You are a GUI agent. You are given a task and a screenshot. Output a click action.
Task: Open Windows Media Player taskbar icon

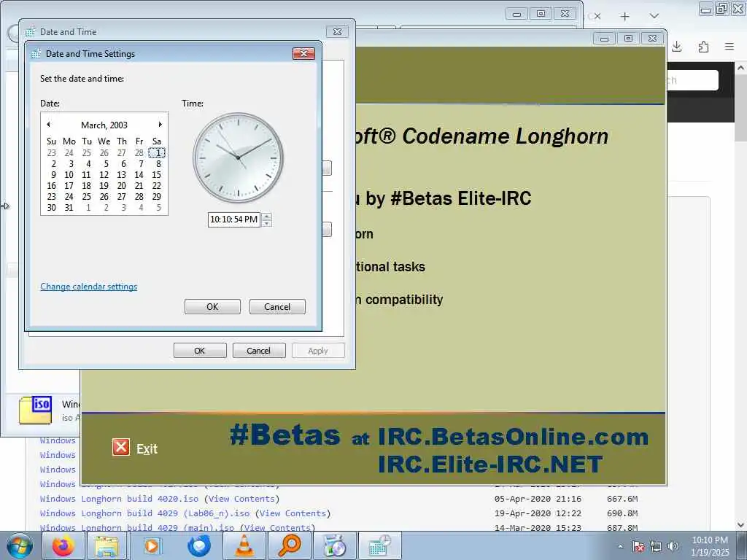(152, 545)
